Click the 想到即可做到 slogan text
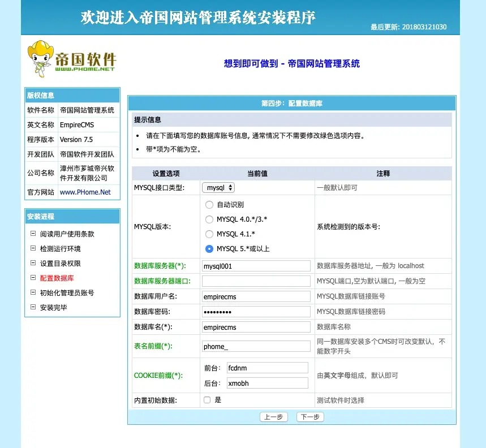The width and height of the screenshot is (486, 448). click(292, 63)
